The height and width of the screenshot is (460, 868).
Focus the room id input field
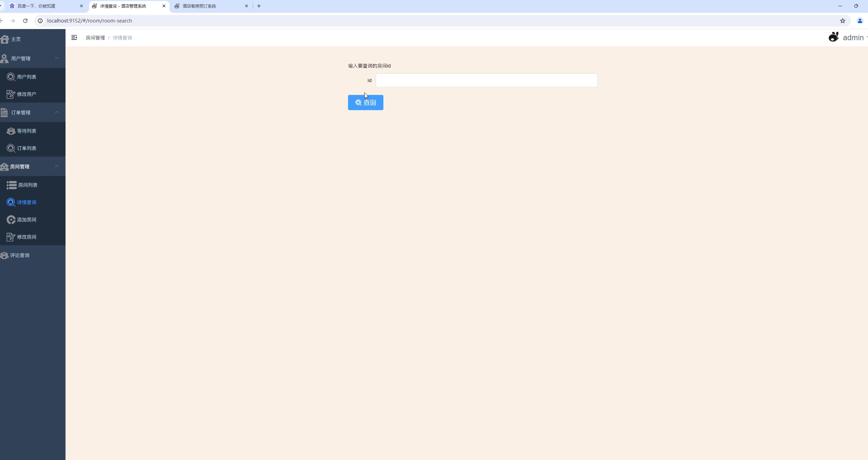[486, 80]
